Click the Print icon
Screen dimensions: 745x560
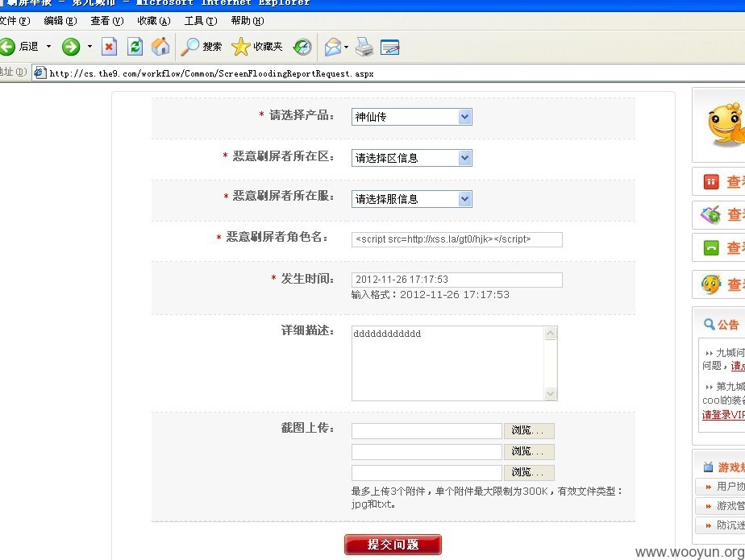pyautogui.click(x=364, y=47)
